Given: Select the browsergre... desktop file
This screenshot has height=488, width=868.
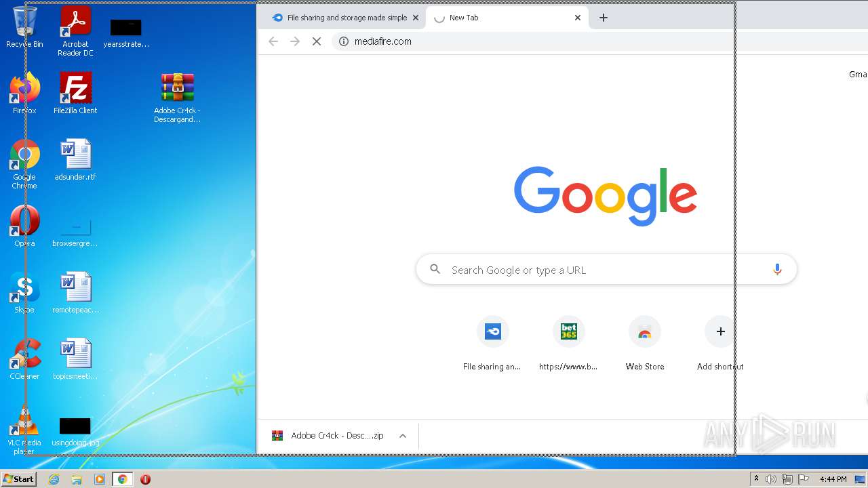Looking at the screenshot, I should (x=75, y=230).
